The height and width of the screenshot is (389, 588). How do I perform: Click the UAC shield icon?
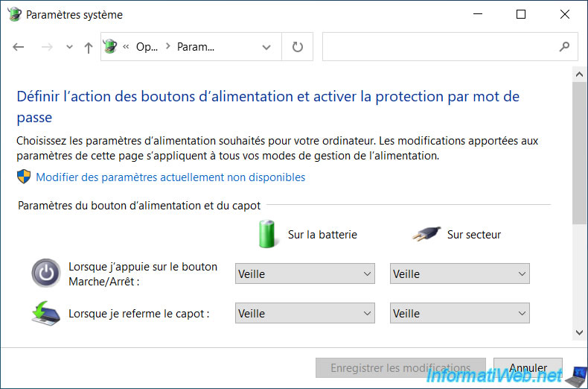(24, 177)
